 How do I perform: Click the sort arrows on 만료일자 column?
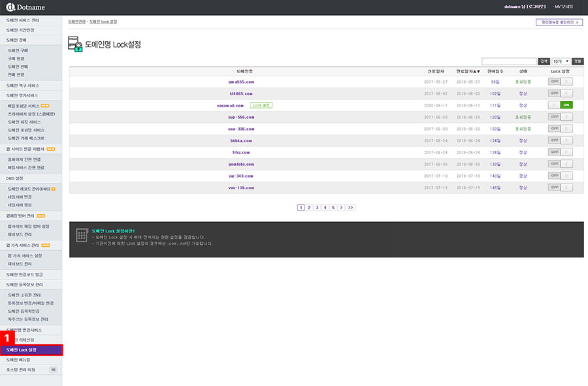point(477,71)
